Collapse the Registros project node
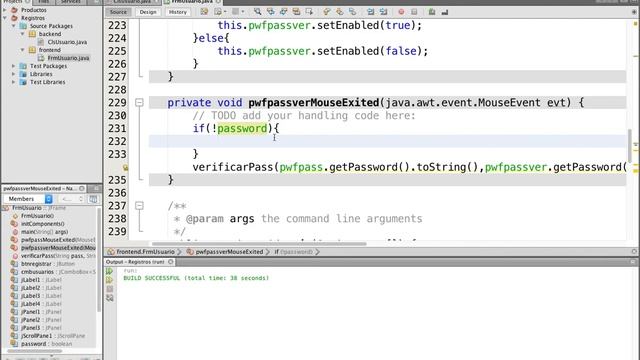Image resolution: width=640 pixels, height=360 pixels. [5, 18]
